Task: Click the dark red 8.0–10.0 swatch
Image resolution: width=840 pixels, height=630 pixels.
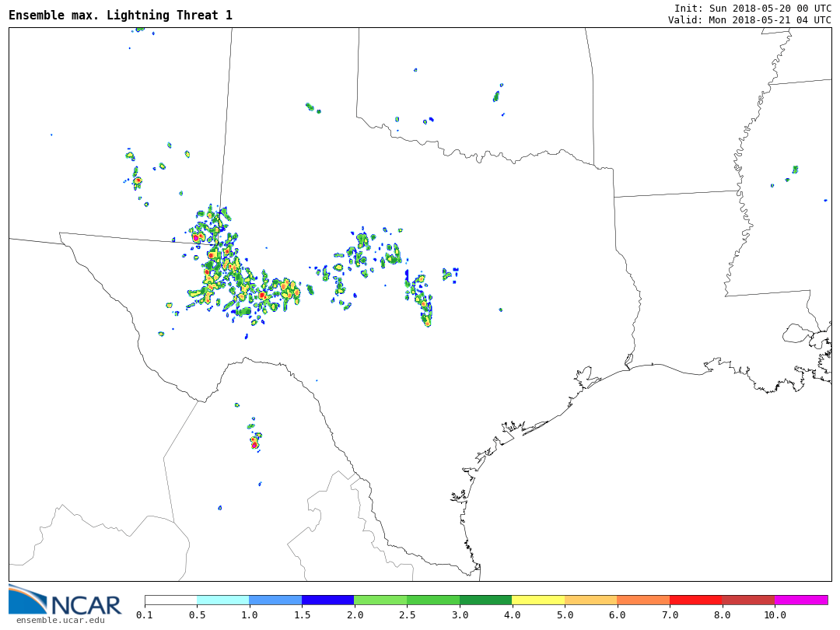Action: click(748, 600)
